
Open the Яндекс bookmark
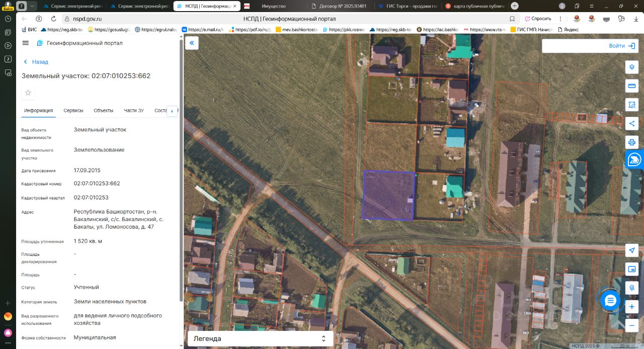[568, 30]
